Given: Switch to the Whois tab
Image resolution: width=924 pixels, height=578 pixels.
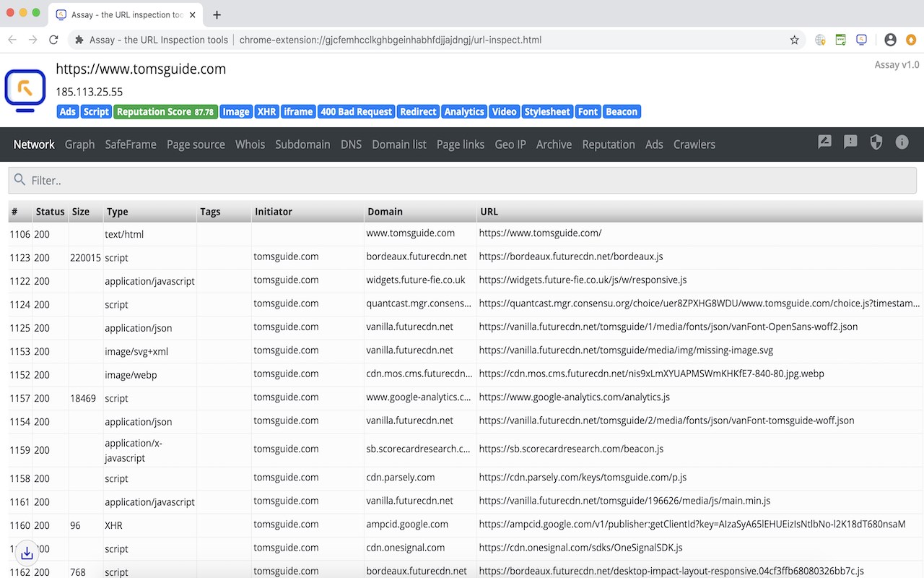Looking at the screenshot, I should pyautogui.click(x=250, y=144).
